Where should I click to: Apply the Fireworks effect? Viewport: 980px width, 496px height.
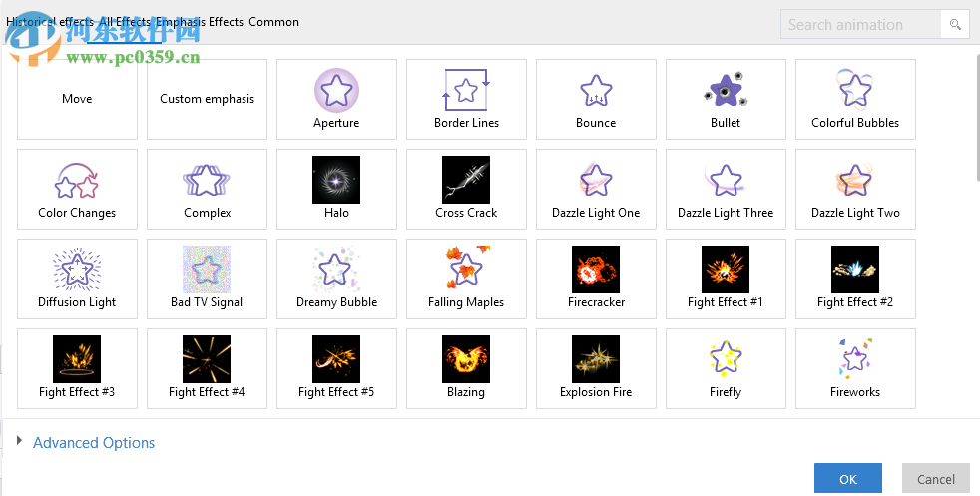tap(855, 369)
